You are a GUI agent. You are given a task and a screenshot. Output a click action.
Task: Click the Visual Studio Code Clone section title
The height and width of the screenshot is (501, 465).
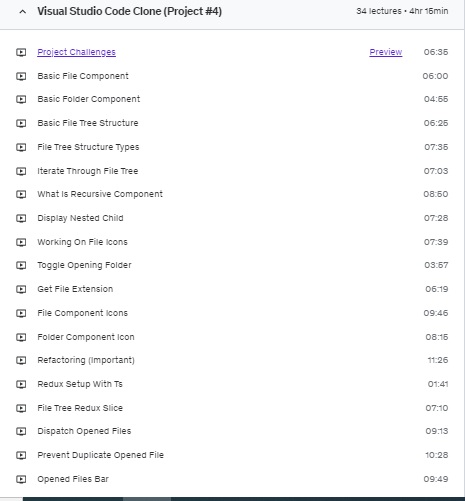click(129, 11)
